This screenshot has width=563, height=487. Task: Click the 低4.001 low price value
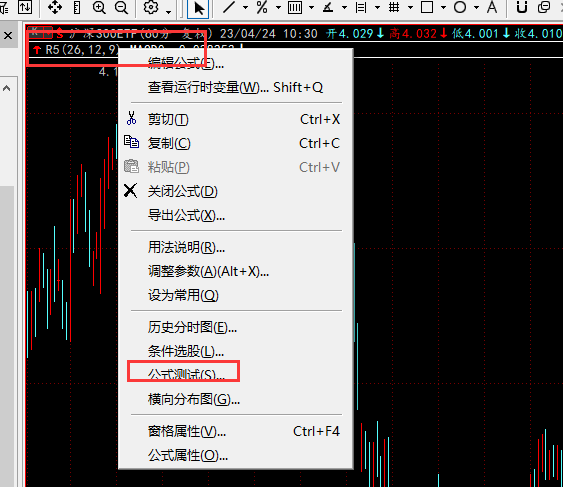pyautogui.click(x=475, y=34)
